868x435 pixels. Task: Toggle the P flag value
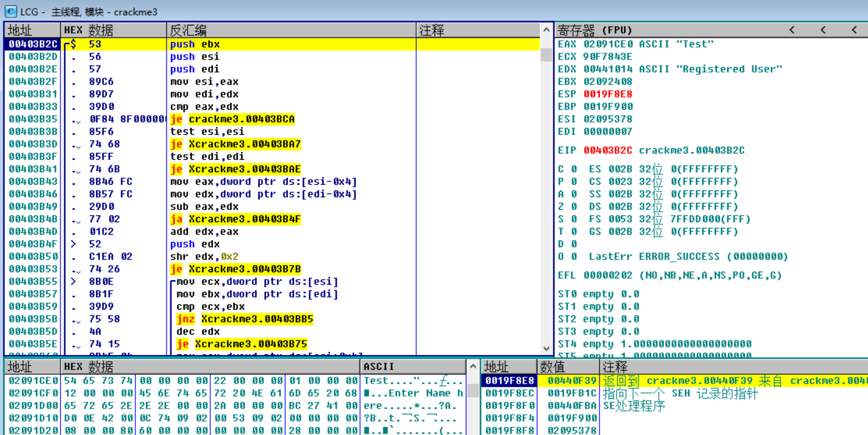tap(574, 182)
